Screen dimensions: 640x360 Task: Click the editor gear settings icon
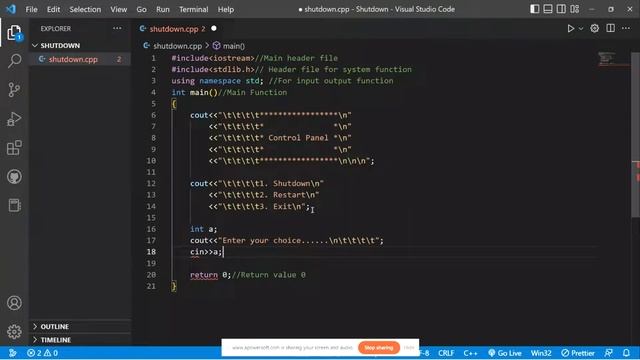tap(595, 28)
